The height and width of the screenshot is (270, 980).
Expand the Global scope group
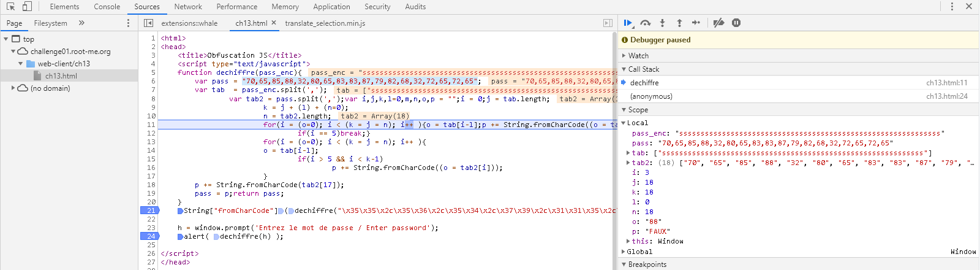click(624, 252)
